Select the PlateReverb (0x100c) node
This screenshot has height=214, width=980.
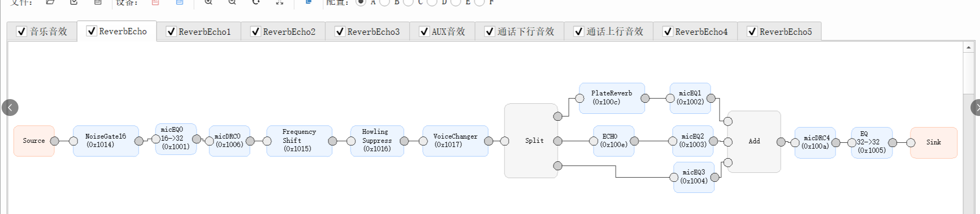(x=612, y=98)
